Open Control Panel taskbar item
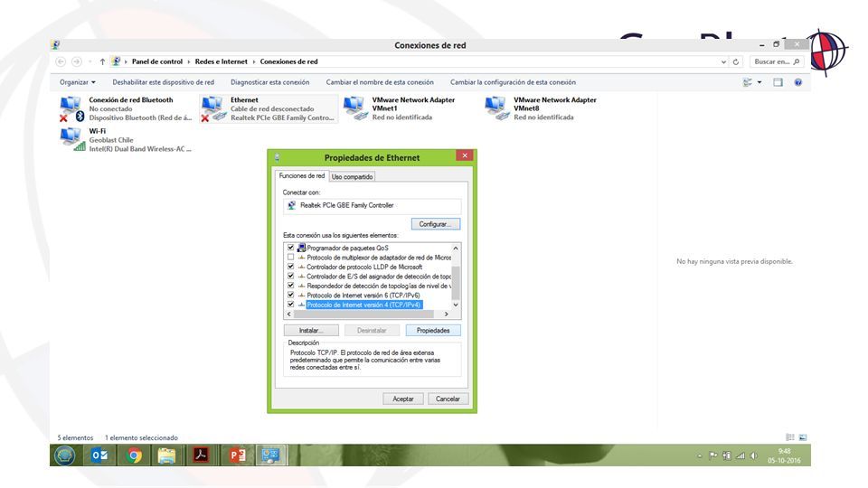Screen dimensions: 868x488 pos(270,455)
